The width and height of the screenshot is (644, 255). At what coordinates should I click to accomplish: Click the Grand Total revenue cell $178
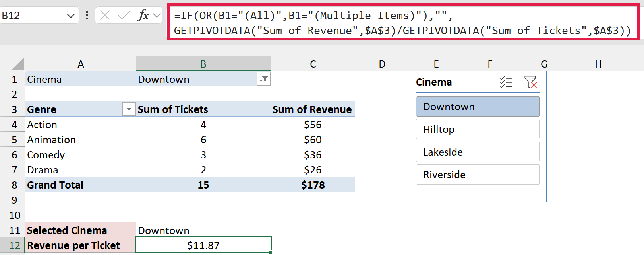click(x=313, y=185)
